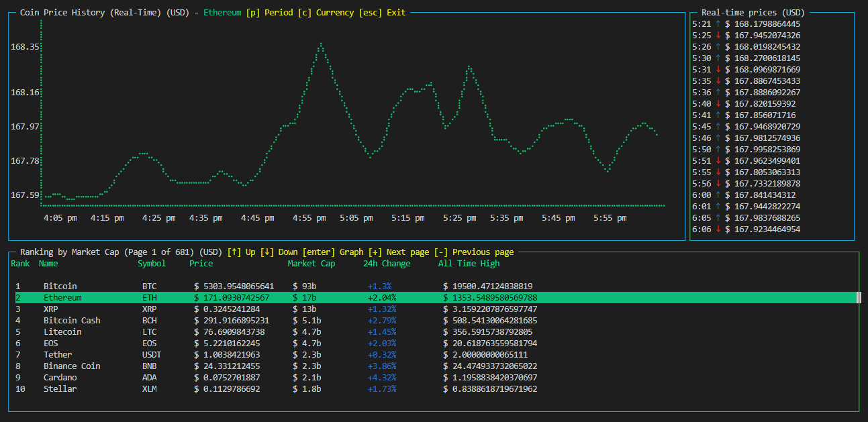This screenshot has height=422, width=868.
Task: Click the up arrow at 5:45
Action: click(x=718, y=127)
